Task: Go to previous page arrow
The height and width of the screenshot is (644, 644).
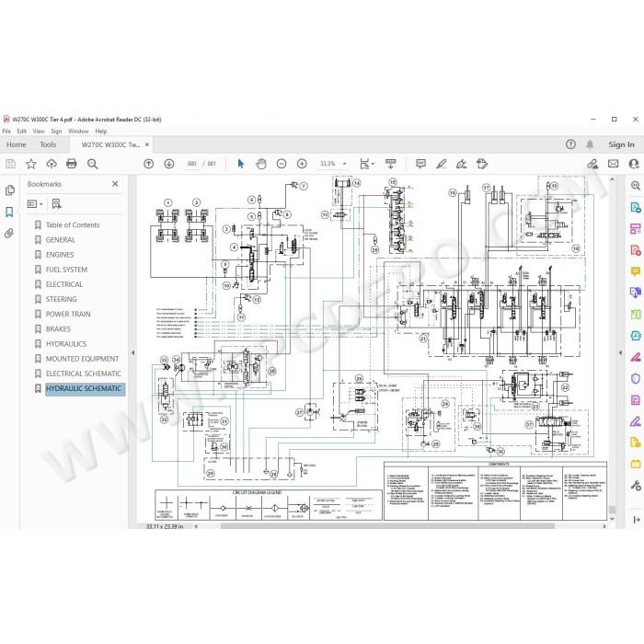Action: (x=149, y=164)
